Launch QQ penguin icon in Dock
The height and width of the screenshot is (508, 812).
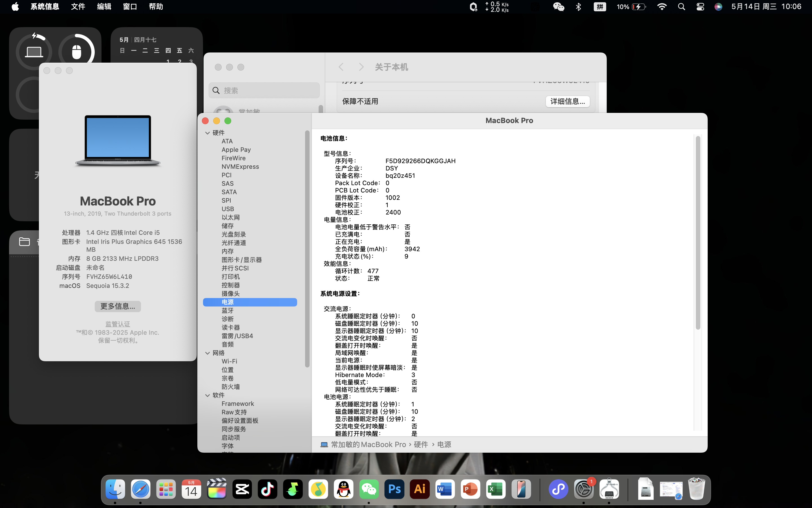tap(344, 489)
